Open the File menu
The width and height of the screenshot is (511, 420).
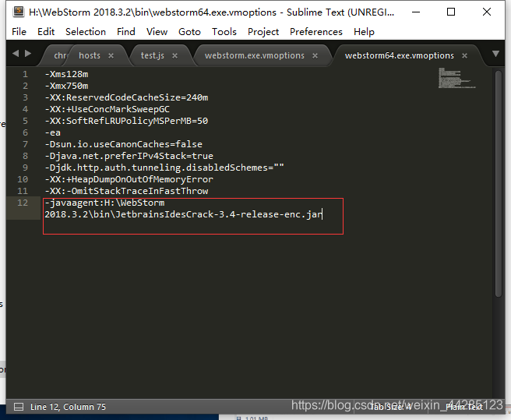(x=19, y=32)
